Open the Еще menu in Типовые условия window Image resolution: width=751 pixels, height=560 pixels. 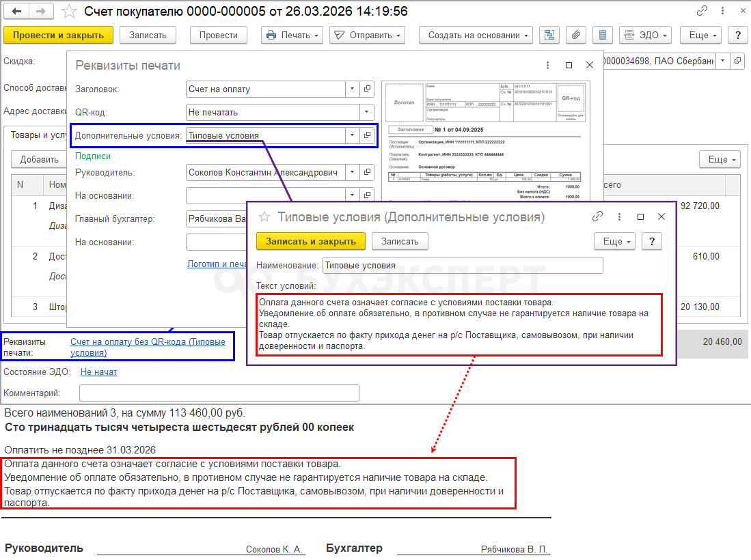pos(614,241)
